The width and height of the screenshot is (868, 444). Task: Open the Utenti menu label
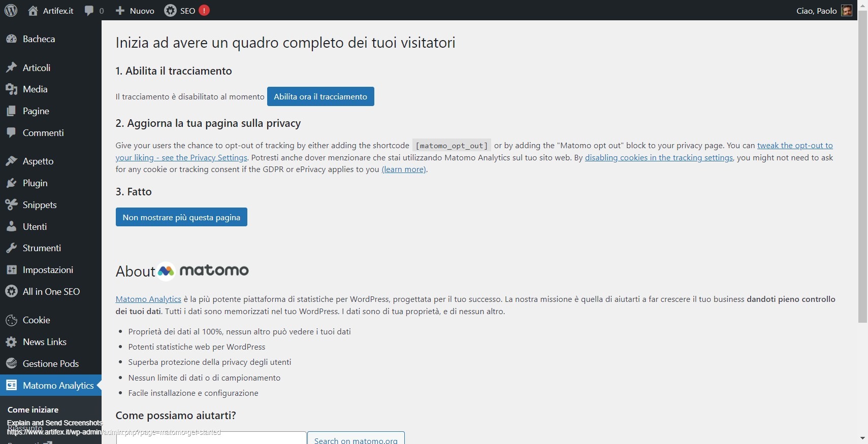coord(35,227)
